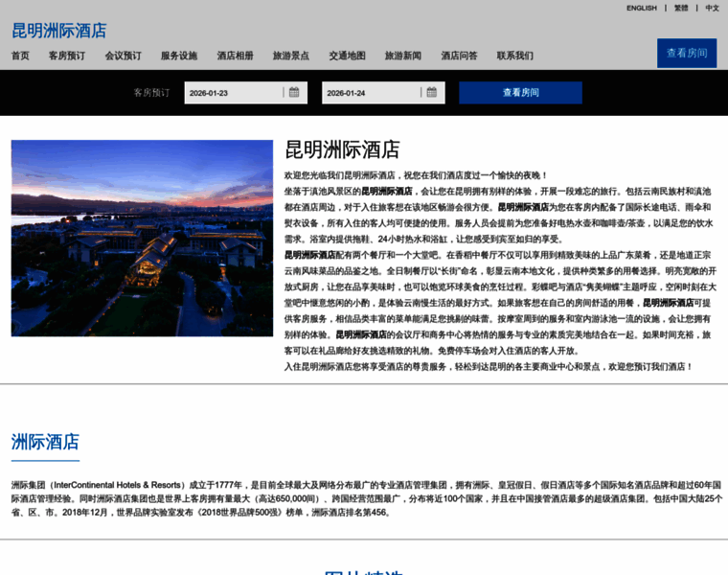The width and height of the screenshot is (728, 575).
Task: Go to 首页 in navigation menu
Action: pos(20,56)
